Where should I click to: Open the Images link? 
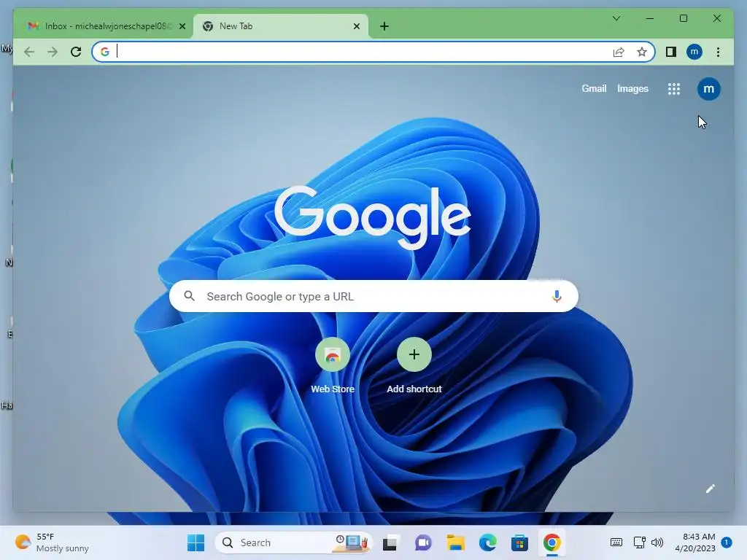coord(632,88)
